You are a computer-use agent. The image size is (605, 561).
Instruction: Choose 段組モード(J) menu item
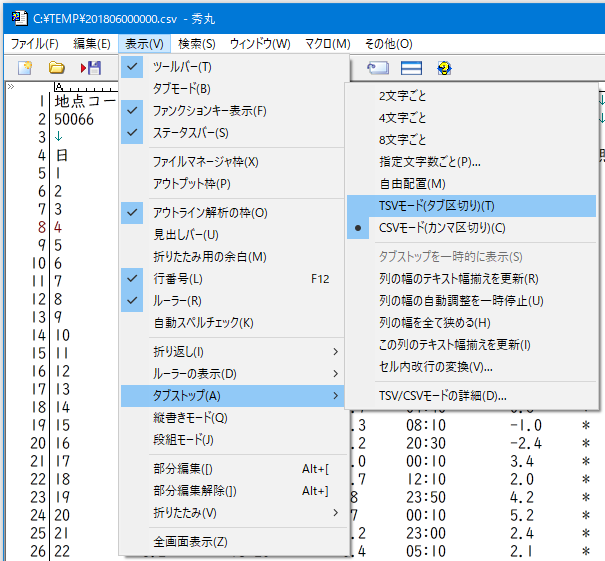click(x=232, y=440)
